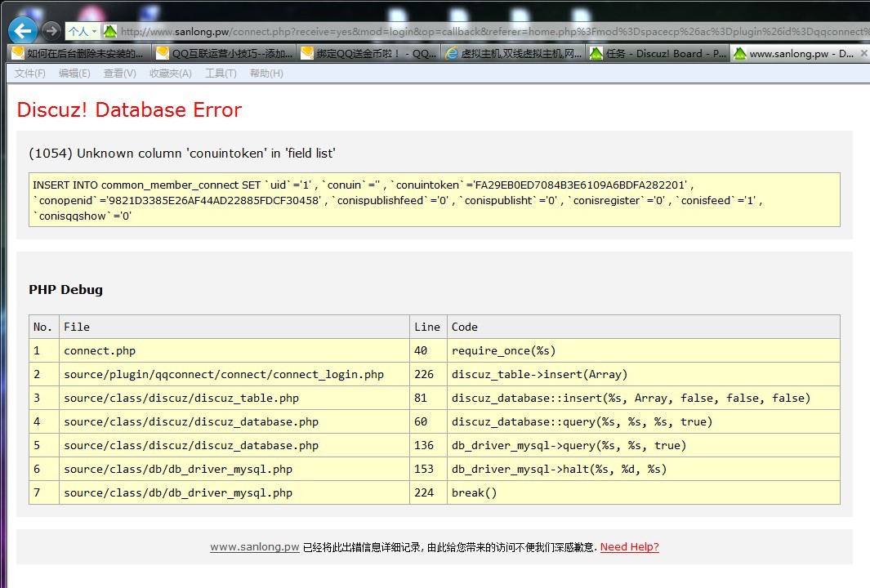Click the browser forward arrow button
The width and height of the screenshot is (870, 588).
[x=51, y=31]
